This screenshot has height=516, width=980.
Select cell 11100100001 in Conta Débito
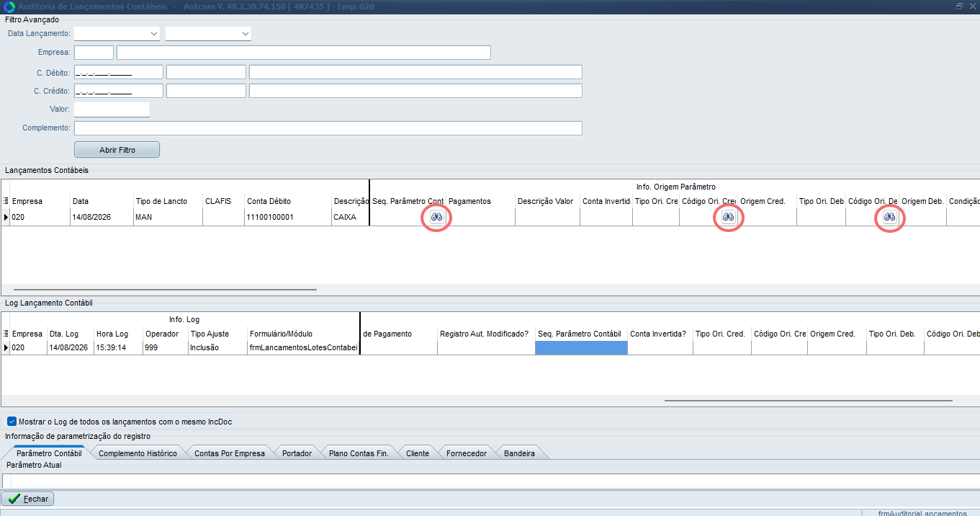point(287,217)
